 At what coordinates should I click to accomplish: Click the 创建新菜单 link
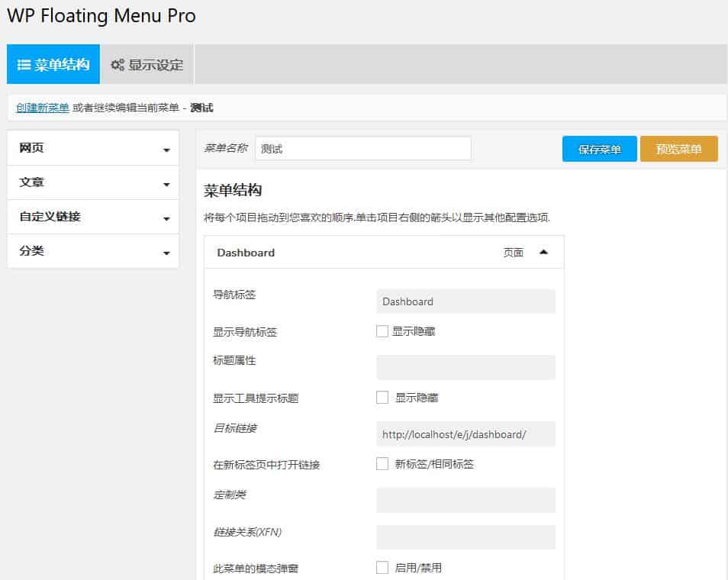pyautogui.click(x=43, y=108)
